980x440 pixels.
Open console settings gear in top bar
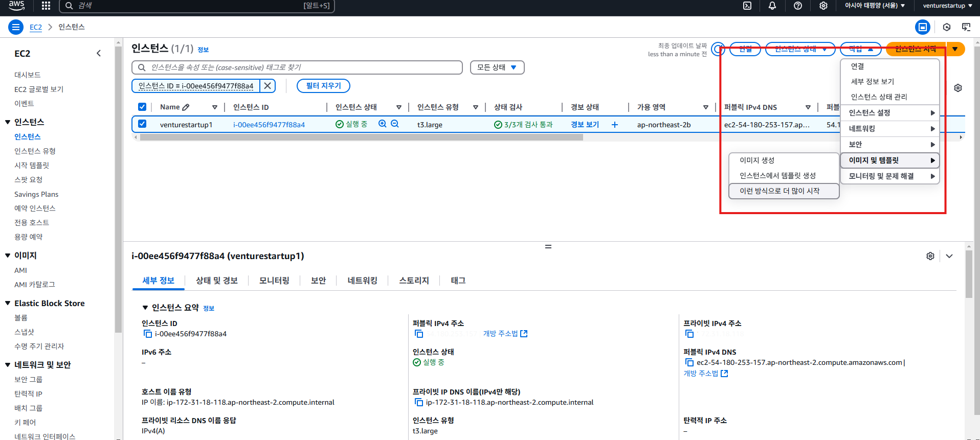pos(823,6)
